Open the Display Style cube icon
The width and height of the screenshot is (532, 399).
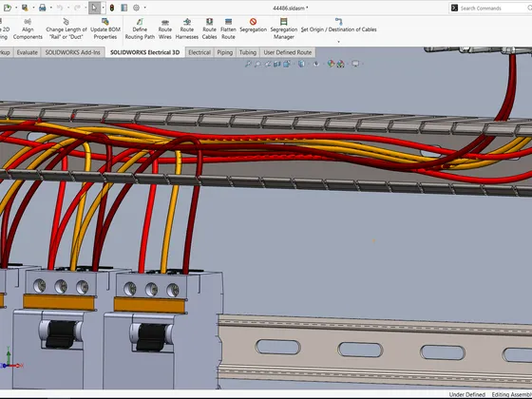(x=301, y=64)
